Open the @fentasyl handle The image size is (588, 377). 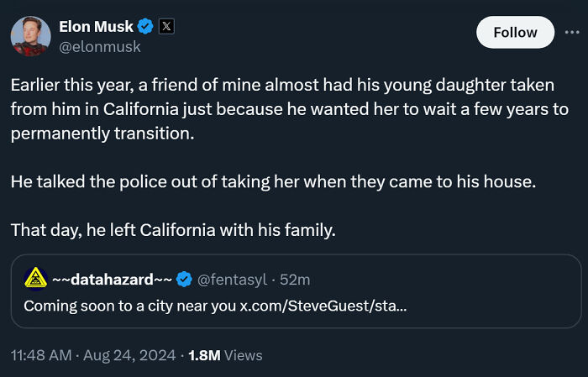point(230,279)
